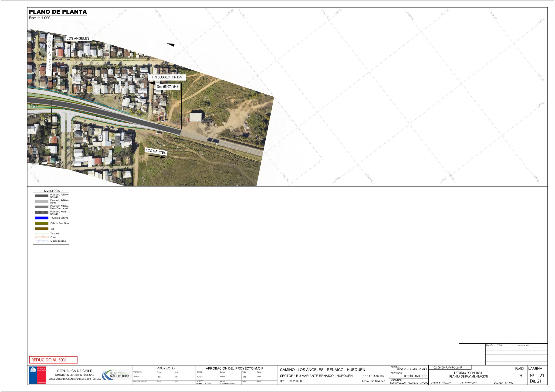Click the 'Corte' legend label
The image size is (555, 392).
[x=53, y=237]
